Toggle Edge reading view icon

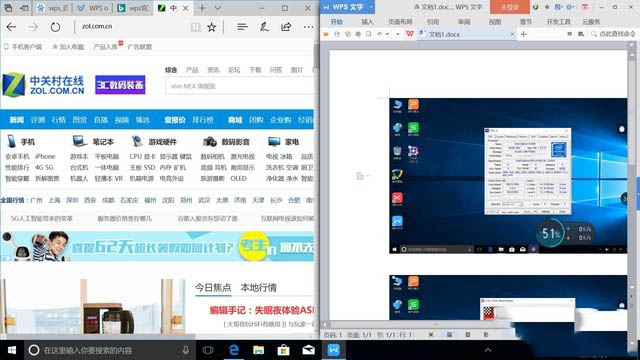[x=196, y=27]
